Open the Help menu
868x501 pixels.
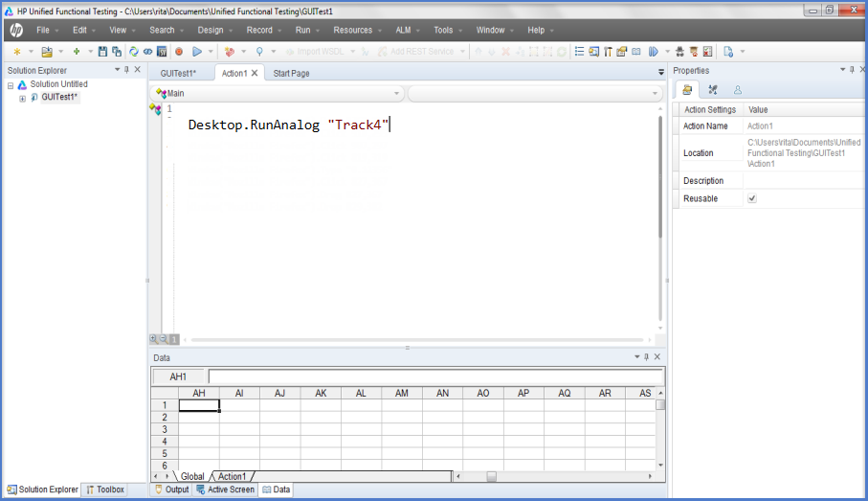pyautogui.click(x=536, y=30)
